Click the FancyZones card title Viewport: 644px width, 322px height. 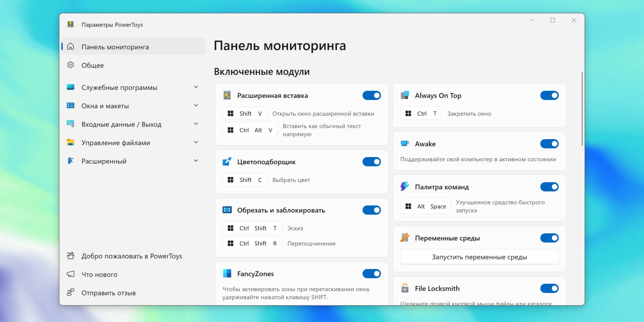[255, 274]
